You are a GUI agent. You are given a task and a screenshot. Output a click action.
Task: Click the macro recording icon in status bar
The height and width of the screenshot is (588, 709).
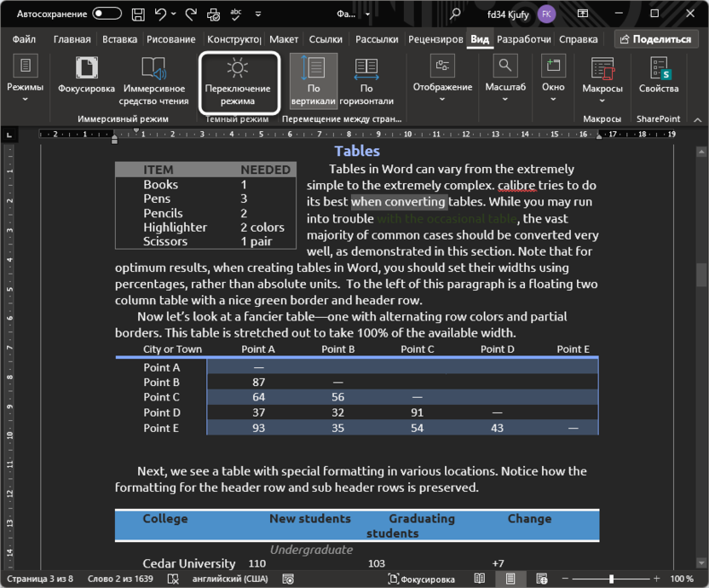[x=288, y=579]
